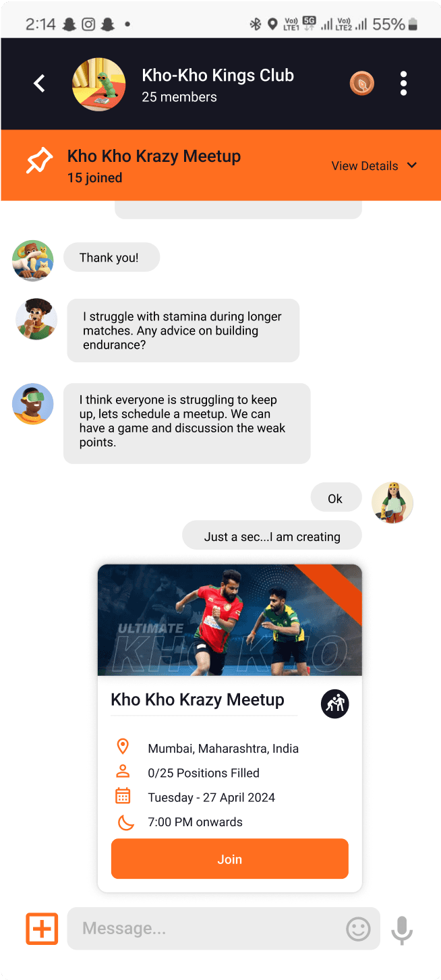
Task: Tap the microphone voice message icon
Action: coord(402,930)
